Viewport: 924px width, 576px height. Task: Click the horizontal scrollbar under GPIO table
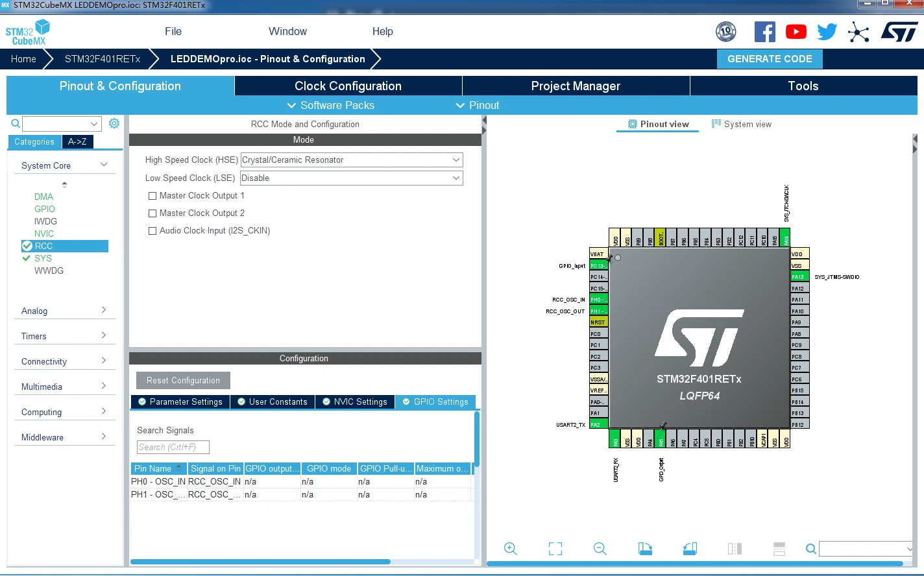[x=260, y=562]
